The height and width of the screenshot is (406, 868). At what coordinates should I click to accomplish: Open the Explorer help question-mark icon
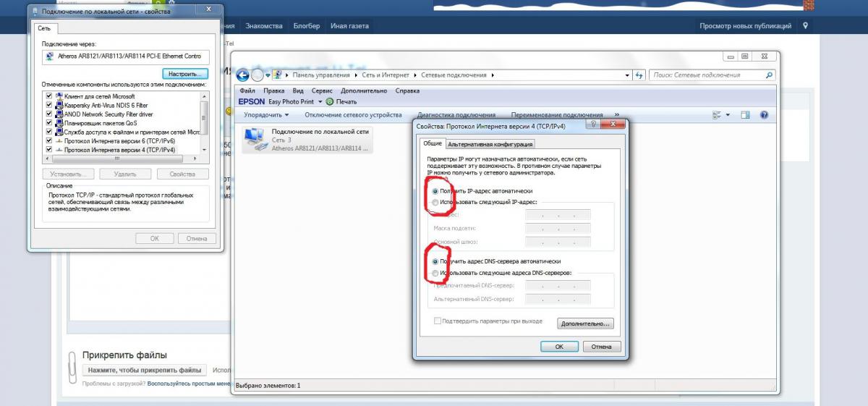pos(764,115)
